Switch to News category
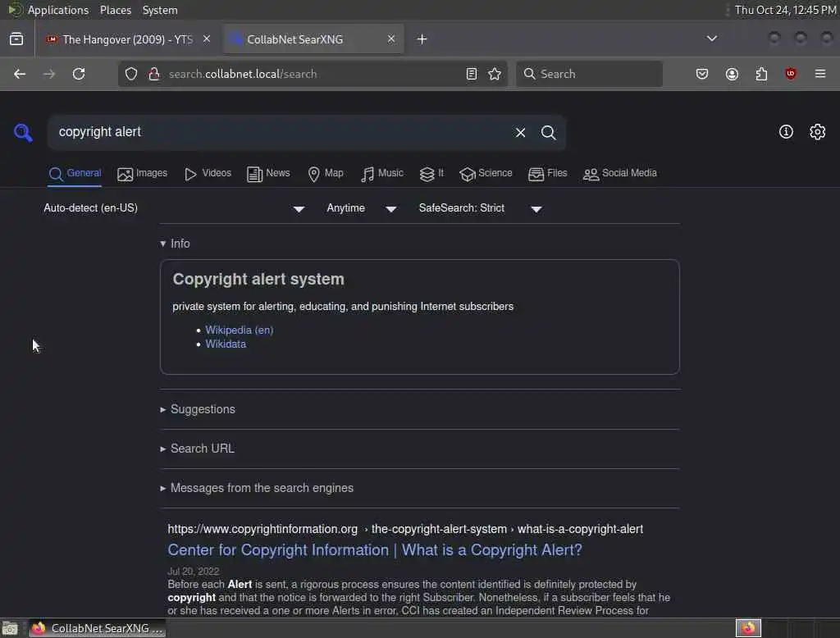 click(268, 174)
